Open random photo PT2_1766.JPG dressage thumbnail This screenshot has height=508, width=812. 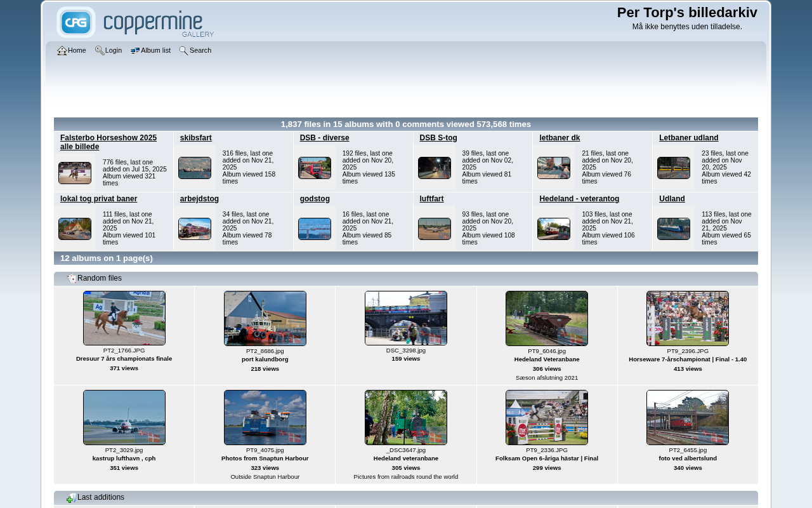click(124, 318)
